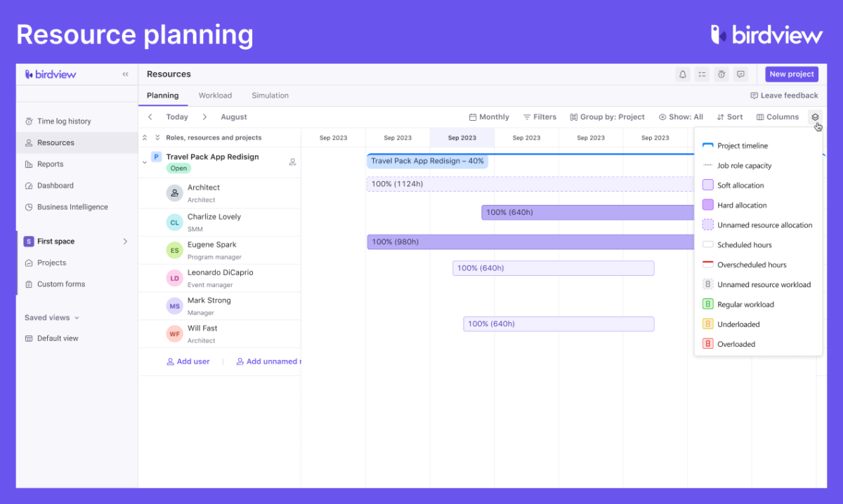The image size is (843, 504).
Task: Open Group by: Project dropdown
Action: (607, 117)
